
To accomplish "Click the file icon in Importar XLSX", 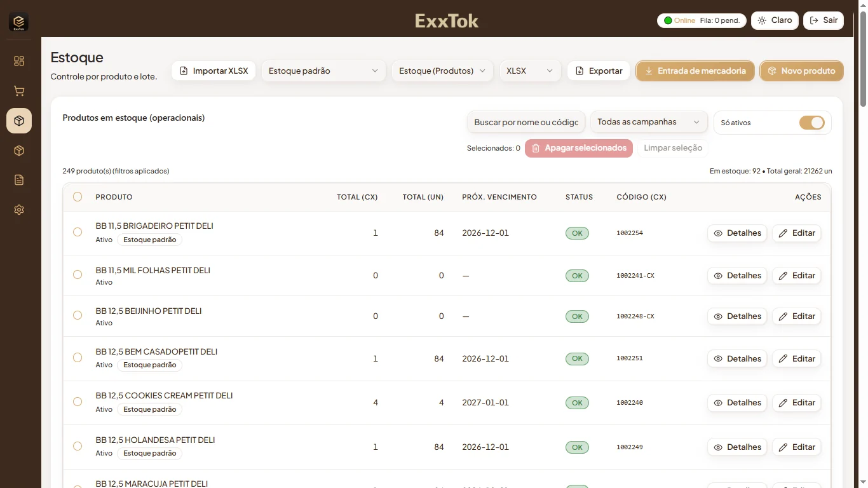I will point(184,71).
